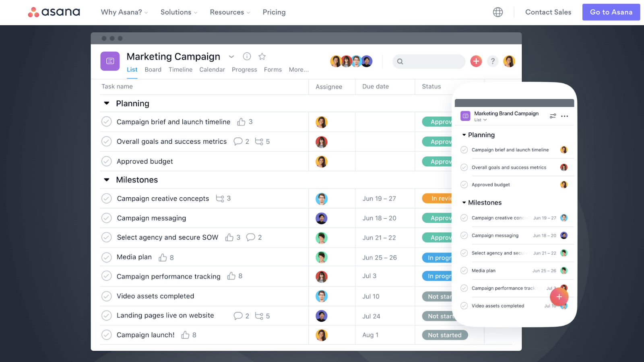Open comments on Landing pages live on website

pos(238,316)
